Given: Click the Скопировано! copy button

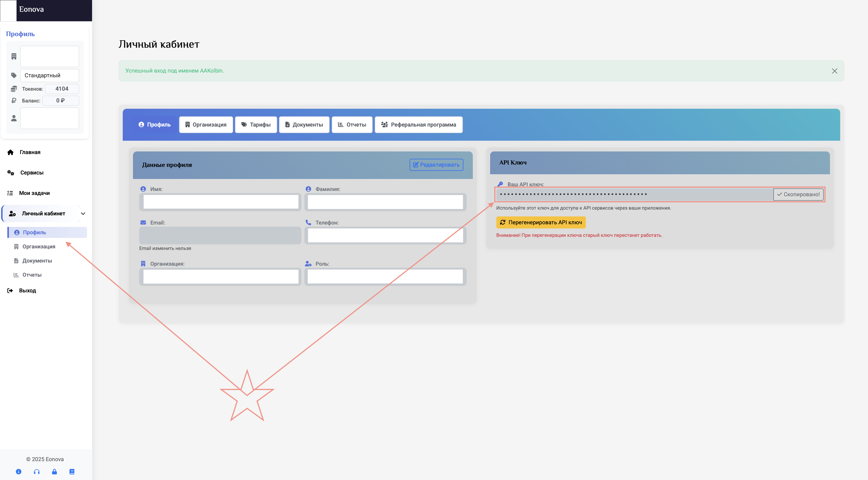Looking at the screenshot, I should pyautogui.click(x=798, y=194).
